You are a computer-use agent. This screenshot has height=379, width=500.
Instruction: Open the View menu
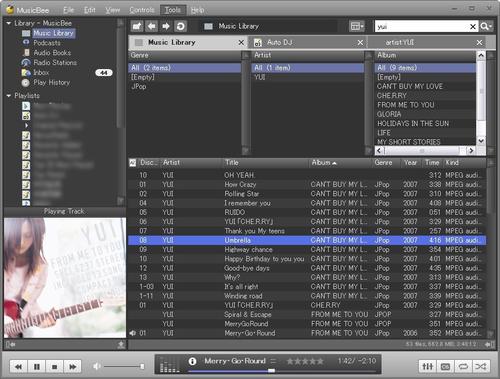[112, 10]
